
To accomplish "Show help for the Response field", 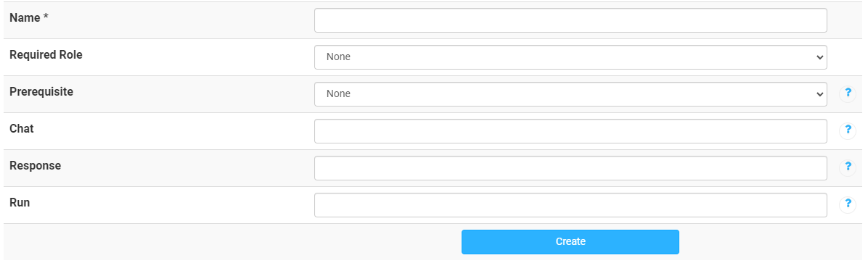I will click(848, 168).
